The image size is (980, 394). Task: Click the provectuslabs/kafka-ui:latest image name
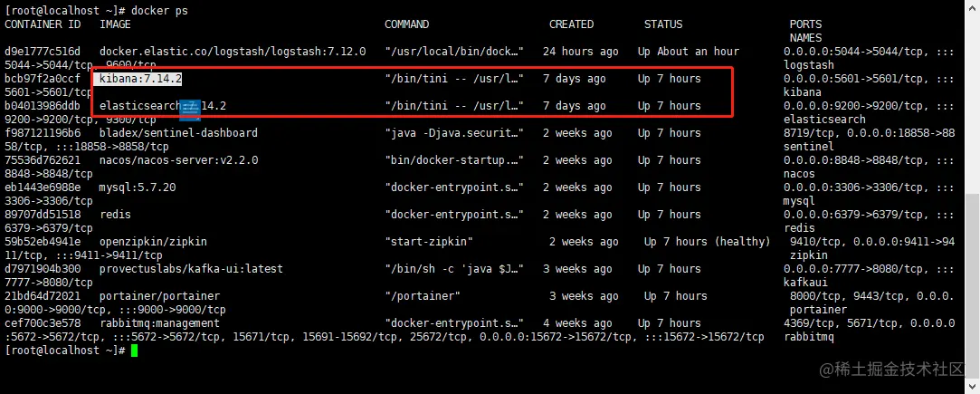pyautogui.click(x=191, y=269)
